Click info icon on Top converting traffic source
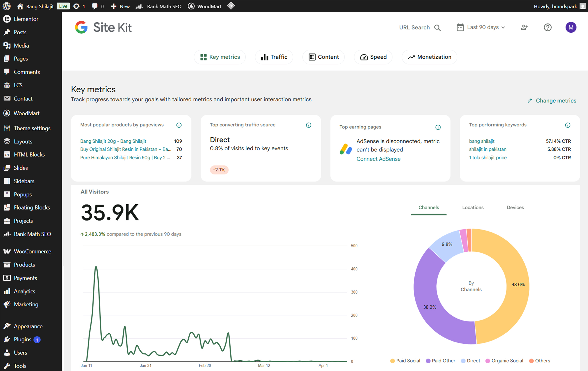 (x=308, y=125)
